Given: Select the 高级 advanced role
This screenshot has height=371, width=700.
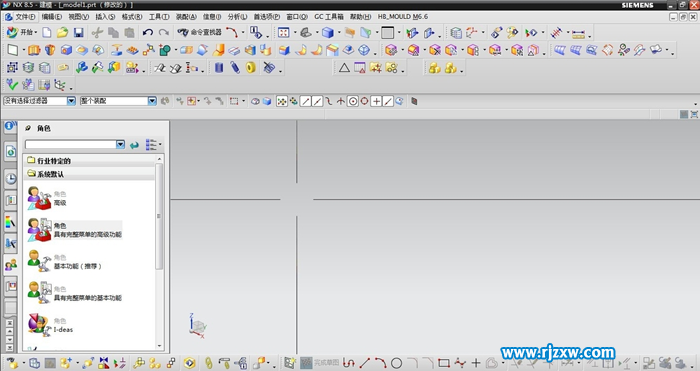Looking at the screenshot, I should pos(47,198).
